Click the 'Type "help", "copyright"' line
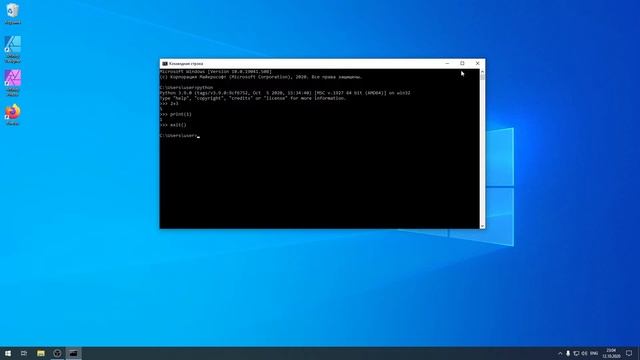 coord(253,98)
